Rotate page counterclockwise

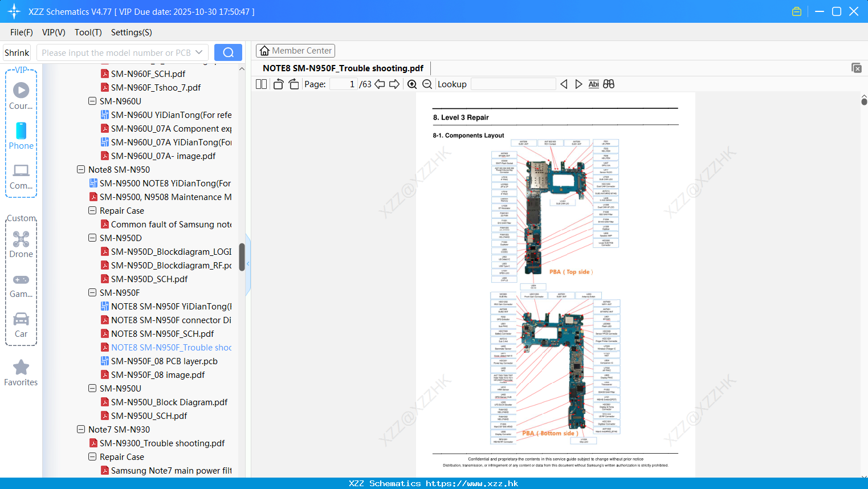point(278,84)
